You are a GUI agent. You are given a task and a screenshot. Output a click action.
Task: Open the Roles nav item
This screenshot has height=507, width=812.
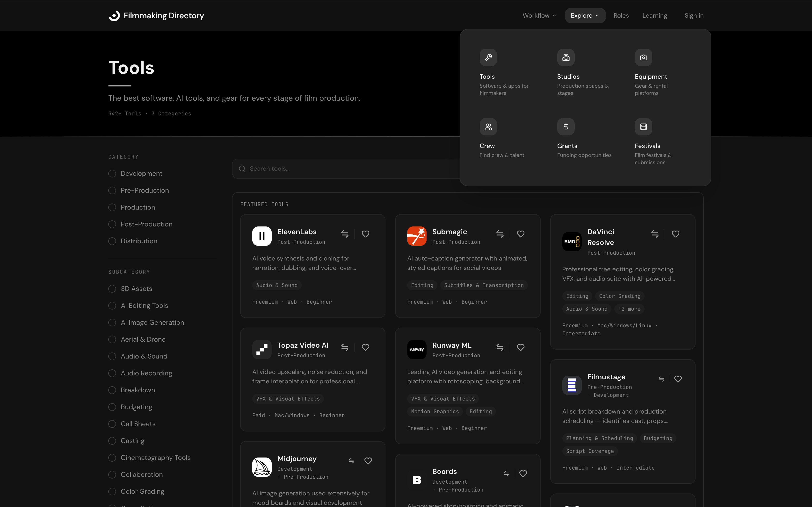[621, 16]
